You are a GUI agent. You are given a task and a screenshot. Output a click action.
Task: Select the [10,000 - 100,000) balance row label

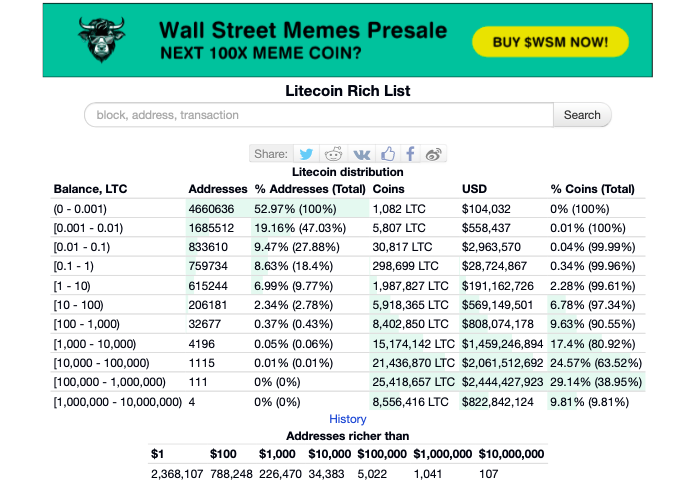point(101,363)
